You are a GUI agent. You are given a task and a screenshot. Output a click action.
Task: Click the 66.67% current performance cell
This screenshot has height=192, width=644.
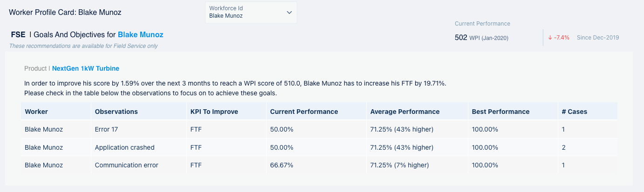click(281, 165)
